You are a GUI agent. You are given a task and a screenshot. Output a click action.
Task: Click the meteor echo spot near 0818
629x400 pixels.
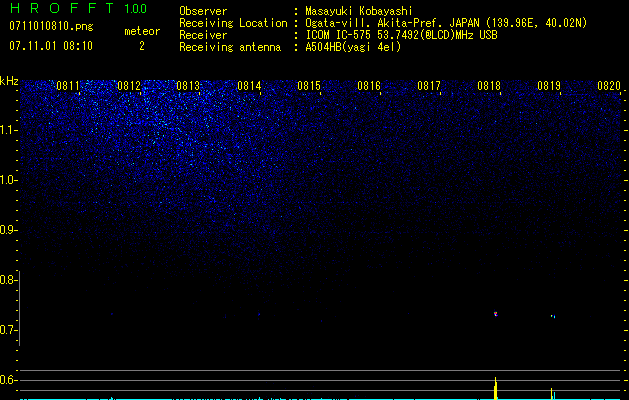coord(495,314)
